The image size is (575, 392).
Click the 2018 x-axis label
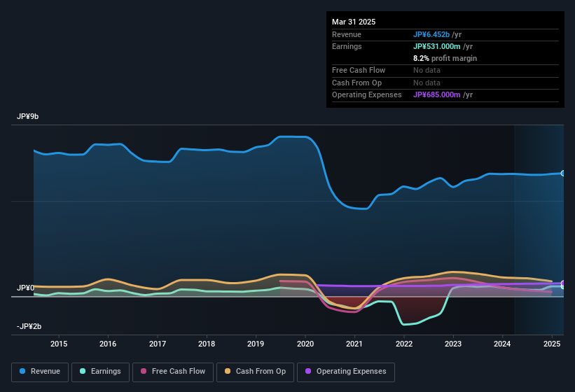click(207, 344)
